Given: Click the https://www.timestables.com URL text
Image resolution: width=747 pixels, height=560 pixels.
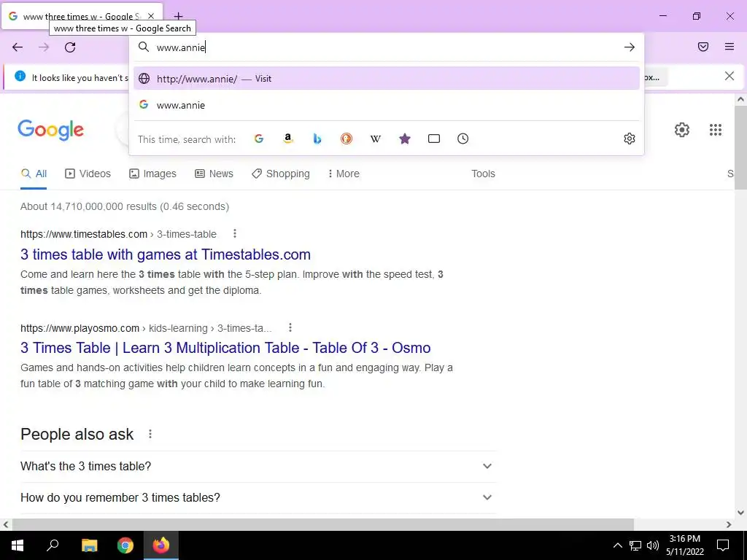Looking at the screenshot, I should 84,234.
